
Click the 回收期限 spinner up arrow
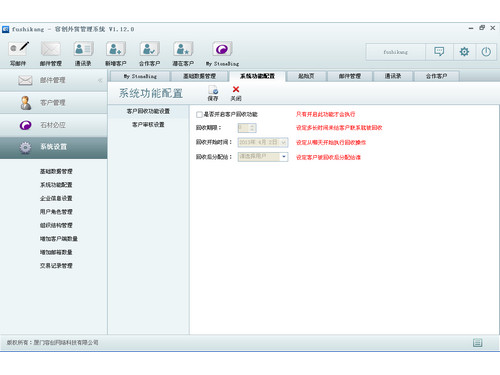tap(252, 126)
